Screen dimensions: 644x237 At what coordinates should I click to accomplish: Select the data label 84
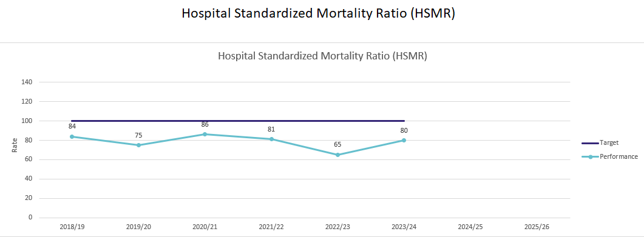click(72, 126)
